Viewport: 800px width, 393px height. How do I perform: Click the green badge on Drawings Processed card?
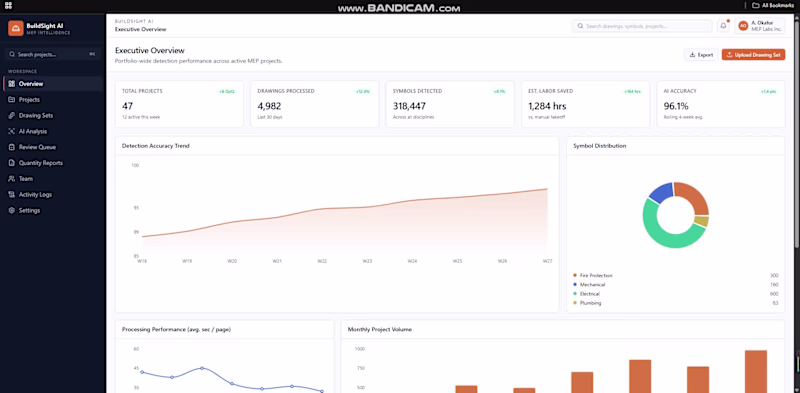point(363,91)
